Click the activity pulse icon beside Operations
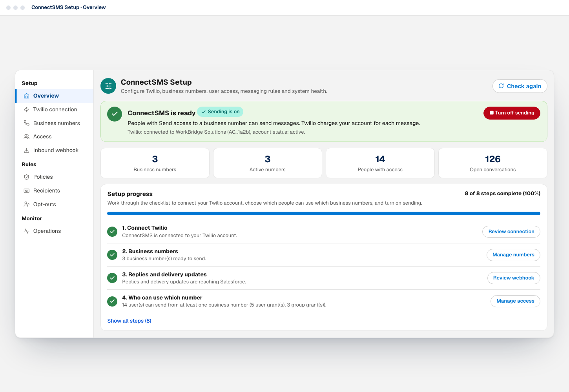569x392 pixels. pyautogui.click(x=27, y=231)
